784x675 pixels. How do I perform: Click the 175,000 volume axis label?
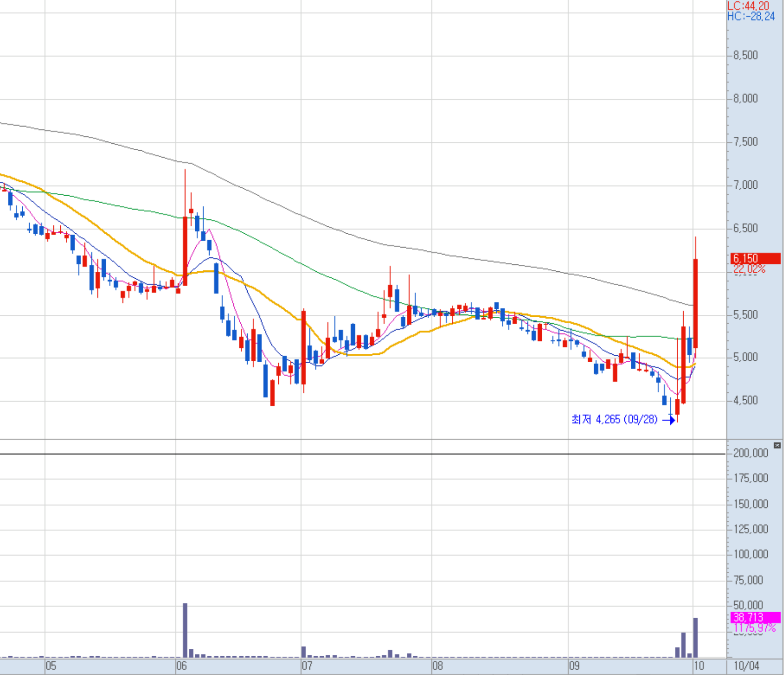tap(750, 478)
